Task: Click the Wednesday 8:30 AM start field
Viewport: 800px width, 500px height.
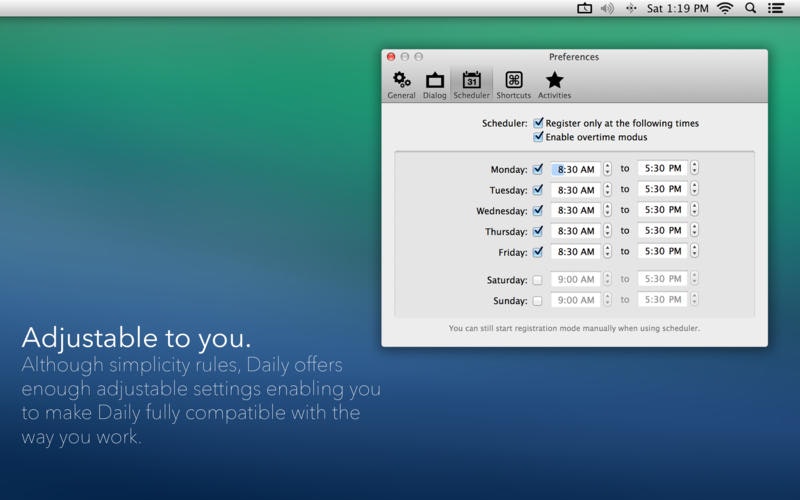Action: pos(576,210)
